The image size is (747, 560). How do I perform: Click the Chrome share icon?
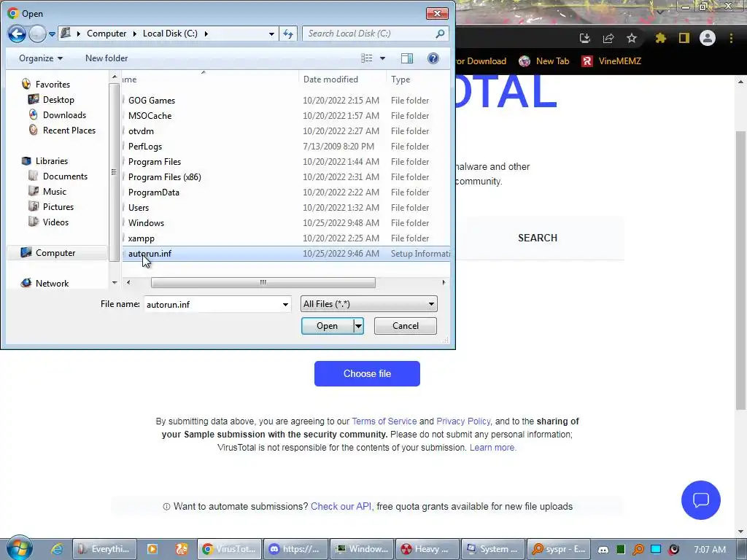click(x=608, y=38)
